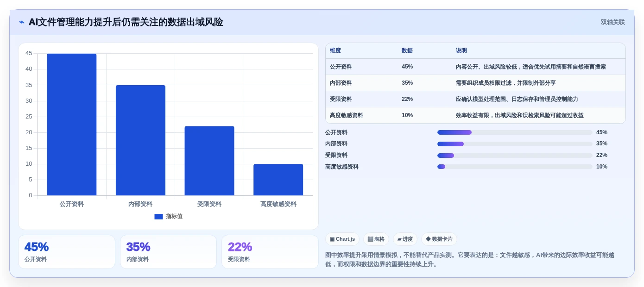Viewport: 644px width, 287px height.
Task: Click the 公开资料 x-axis label
Action: (x=72, y=204)
